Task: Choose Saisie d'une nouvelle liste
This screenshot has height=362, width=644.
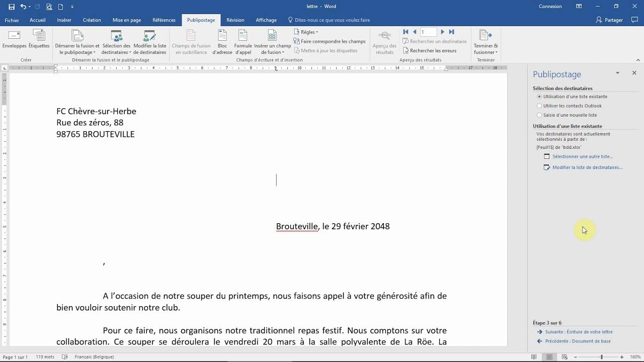Action: pyautogui.click(x=539, y=115)
